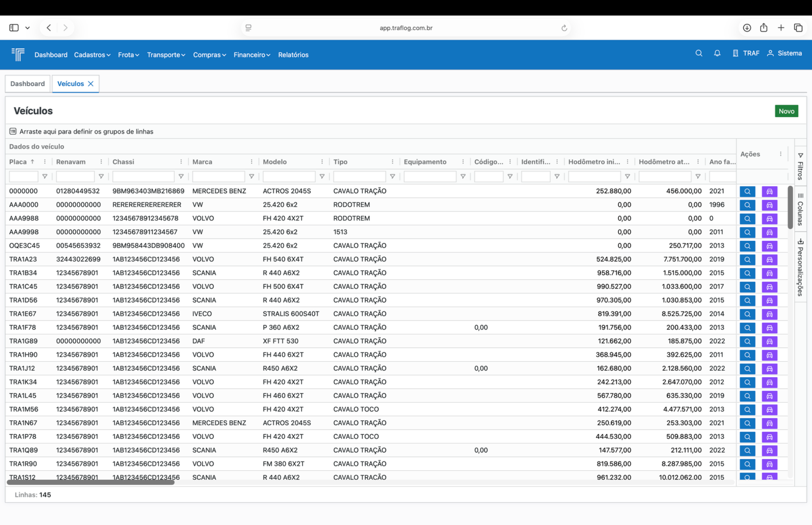Click the green Novo button
Viewport: 812px width, 525px height.
pos(786,111)
